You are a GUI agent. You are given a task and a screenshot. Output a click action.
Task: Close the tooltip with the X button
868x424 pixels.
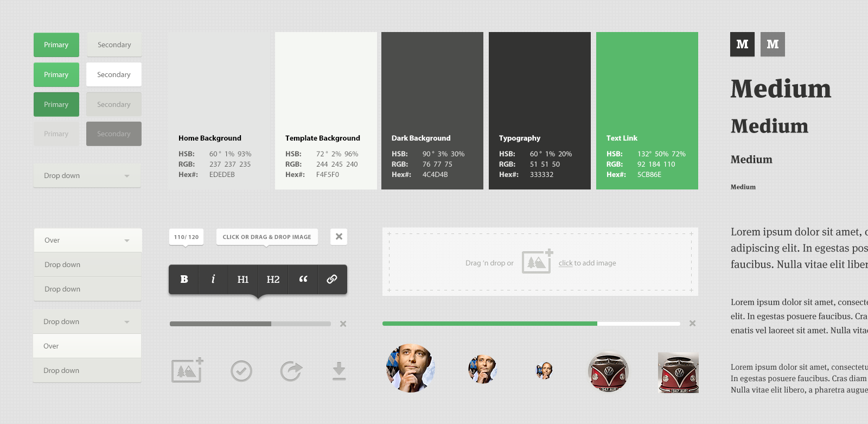point(339,237)
